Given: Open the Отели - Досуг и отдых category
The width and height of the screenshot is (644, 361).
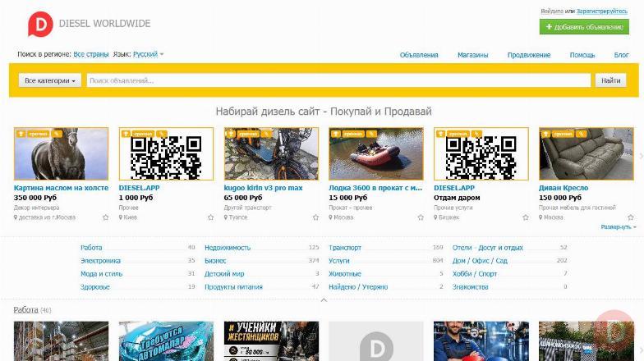Looking at the screenshot, I should pos(488,248).
